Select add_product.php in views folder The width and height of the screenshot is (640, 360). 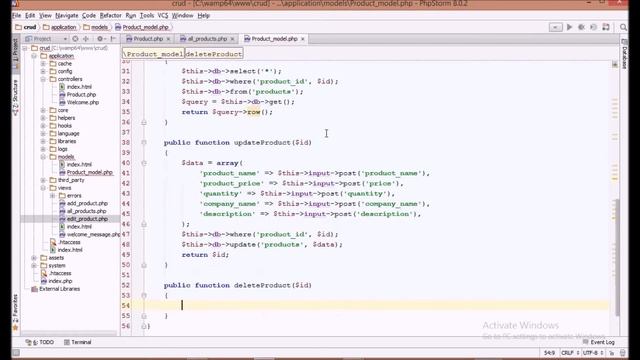(87, 203)
